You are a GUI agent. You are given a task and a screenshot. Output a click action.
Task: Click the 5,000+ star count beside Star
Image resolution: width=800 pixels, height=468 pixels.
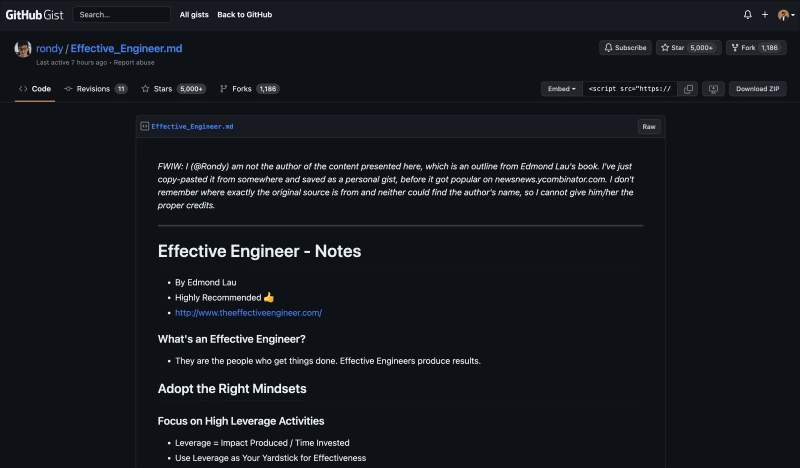coord(702,47)
